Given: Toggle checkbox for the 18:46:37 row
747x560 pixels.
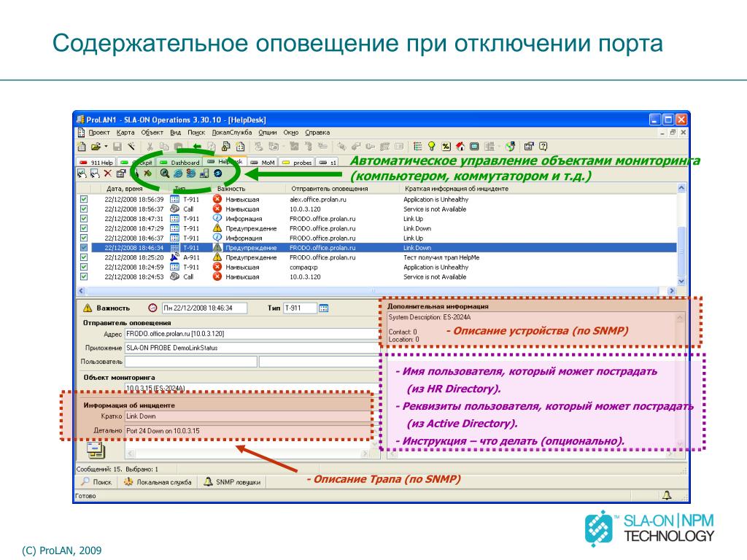Looking at the screenshot, I should (84, 238).
